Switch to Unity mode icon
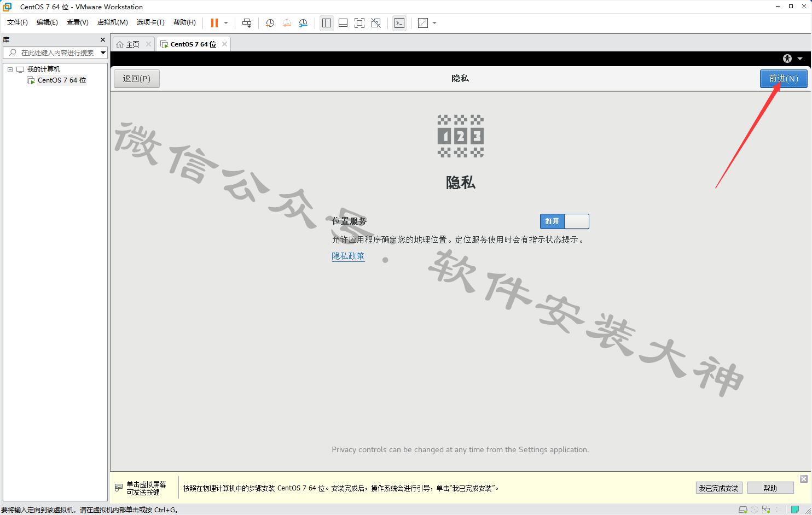Screen dimensions: 812x515 pyautogui.click(x=376, y=23)
